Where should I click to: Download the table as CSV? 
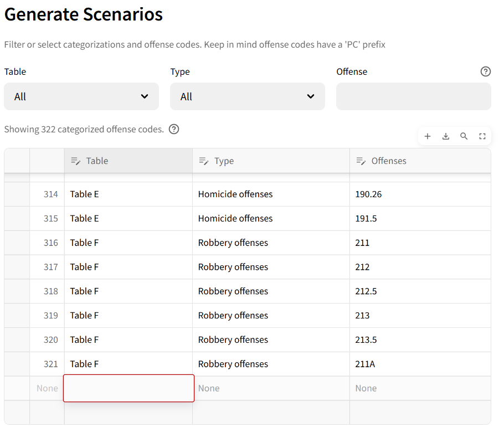click(x=446, y=136)
